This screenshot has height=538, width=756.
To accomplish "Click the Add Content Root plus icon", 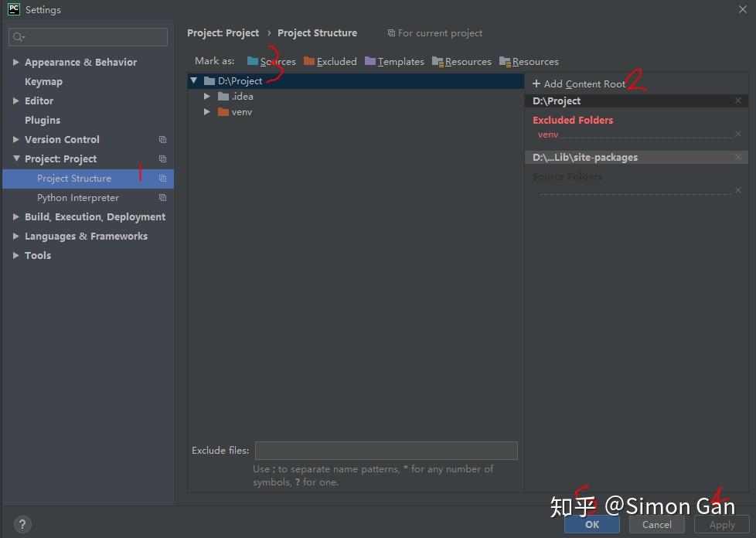I will (x=537, y=81).
